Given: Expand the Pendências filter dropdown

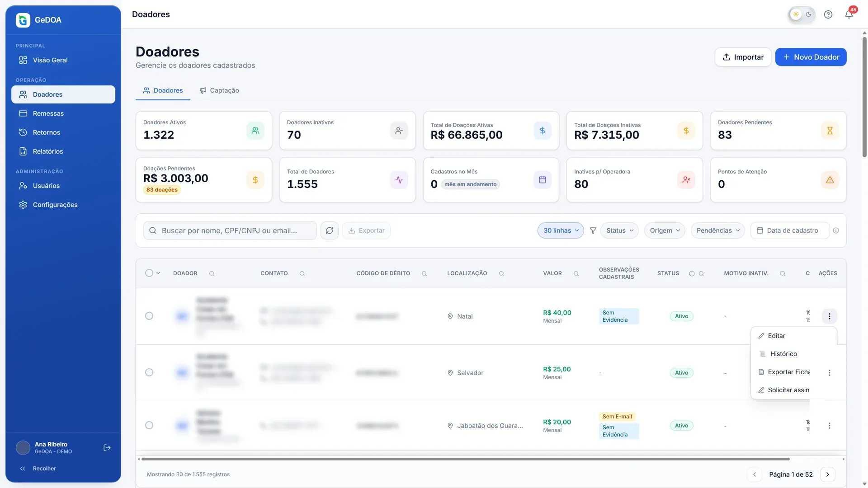Looking at the screenshot, I should tap(717, 230).
